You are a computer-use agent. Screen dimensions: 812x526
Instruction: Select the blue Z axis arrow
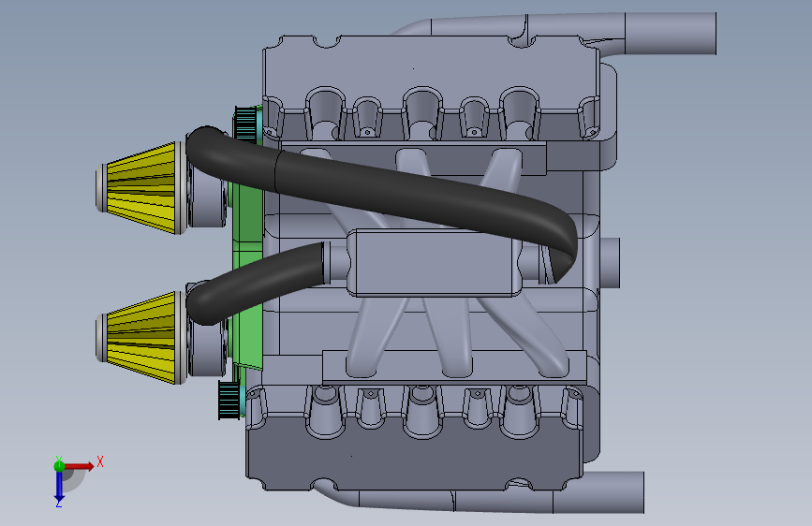point(59,487)
